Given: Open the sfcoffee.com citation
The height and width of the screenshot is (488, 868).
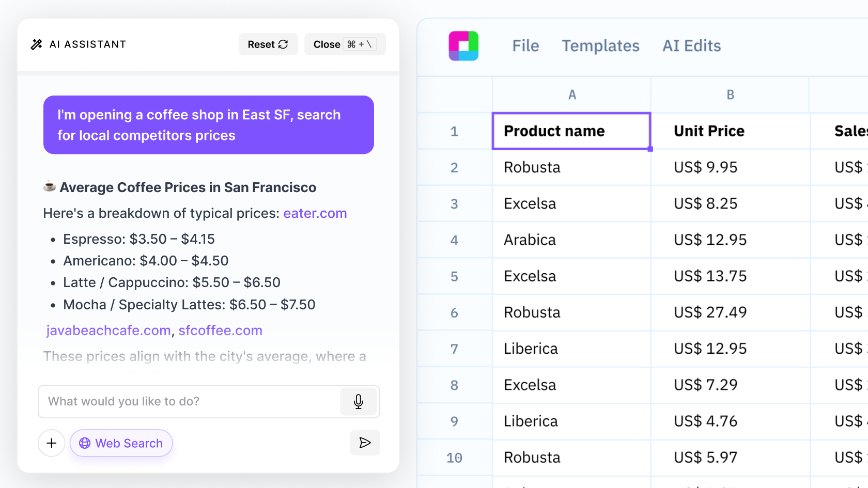Looking at the screenshot, I should [x=221, y=330].
